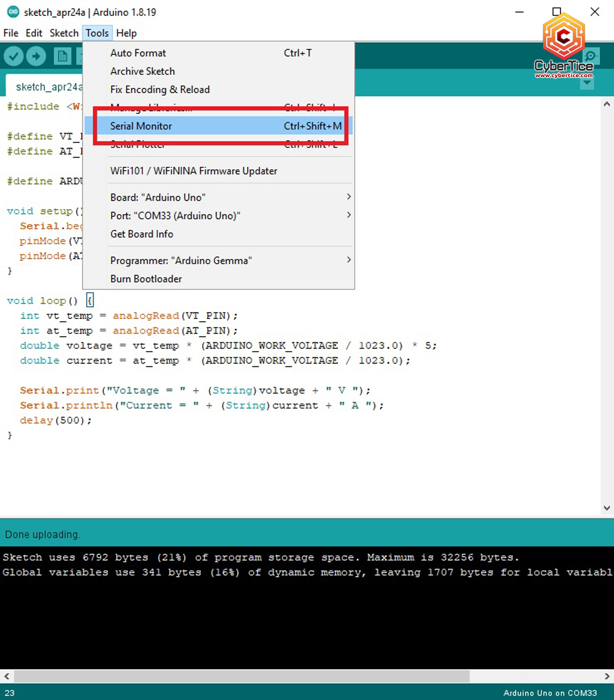614x700 pixels.
Task: Choose Auto Format from Tools menu
Action: (x=219, y=53)
